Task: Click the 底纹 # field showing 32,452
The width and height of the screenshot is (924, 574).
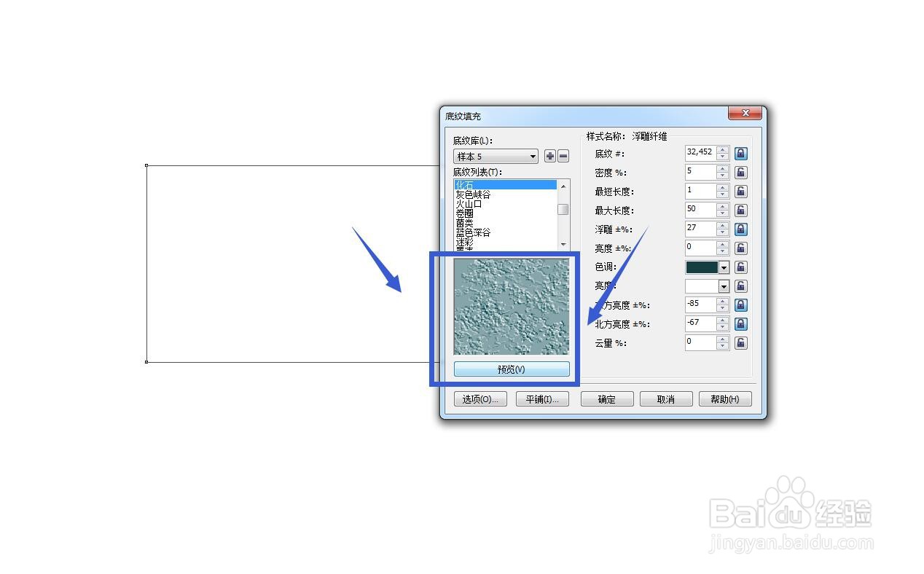Action: pos(700,153)
